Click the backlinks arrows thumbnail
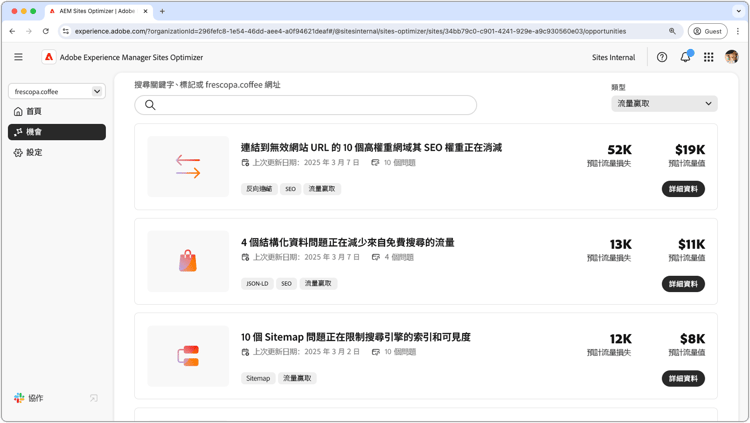Image resolution: width=750 pixels, height=423 pixels. tap(188, 167)
